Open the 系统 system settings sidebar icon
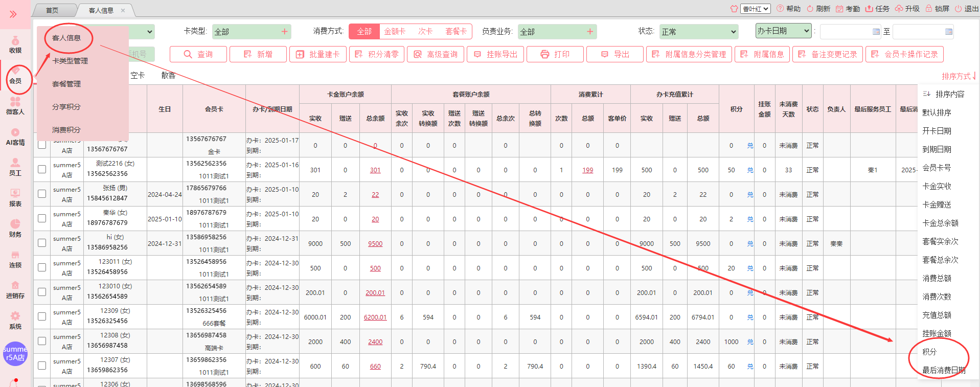The image size is (980, 387). pyautogui.click(x=15, y=321)
